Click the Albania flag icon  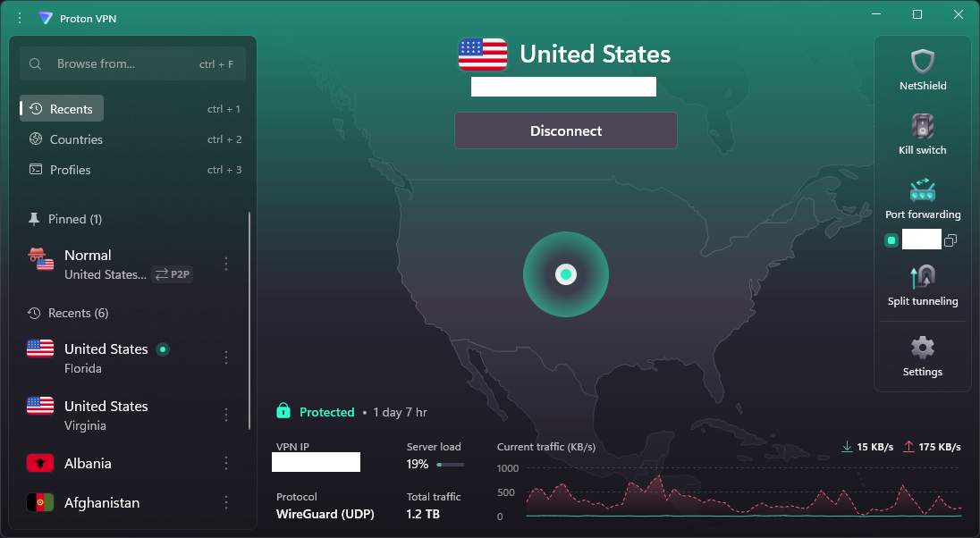pyautogui.click(x=40, y=463)
